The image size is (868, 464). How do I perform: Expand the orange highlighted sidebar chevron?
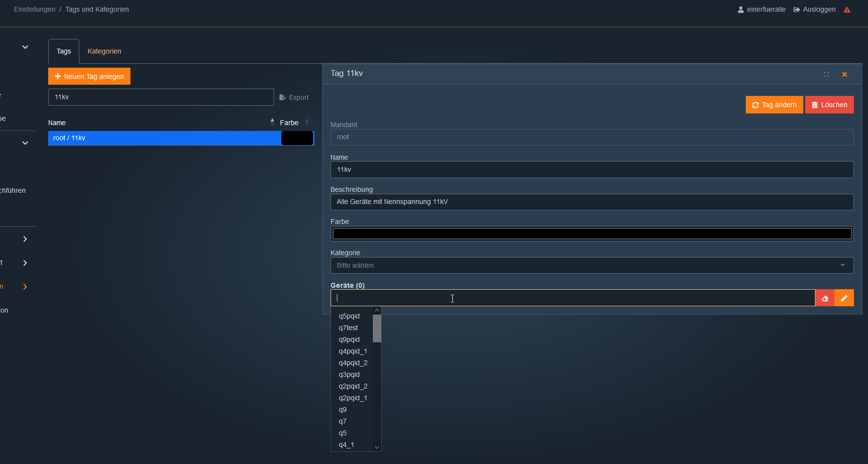pyautogui.click(x=25, y=287)
